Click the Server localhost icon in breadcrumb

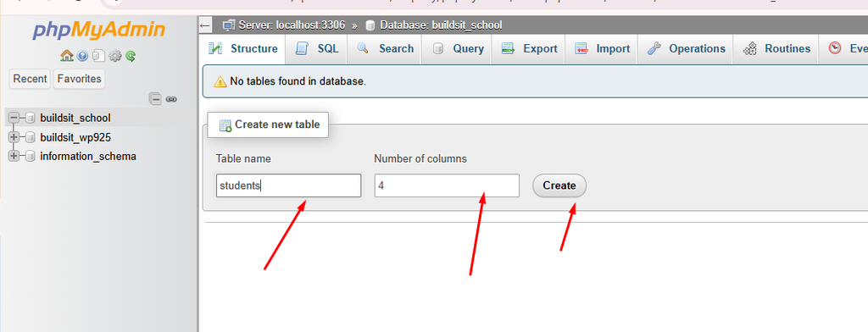228,25
